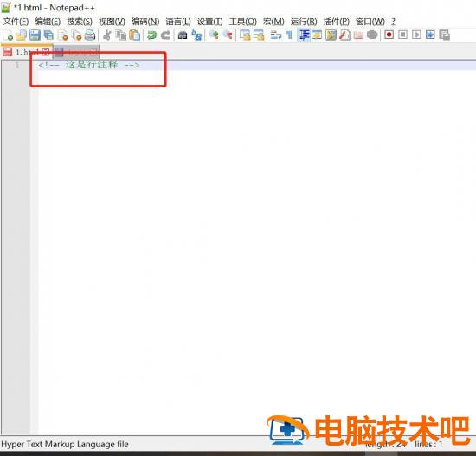Toggle the Indent Guide icon

(x=304, y=35)
